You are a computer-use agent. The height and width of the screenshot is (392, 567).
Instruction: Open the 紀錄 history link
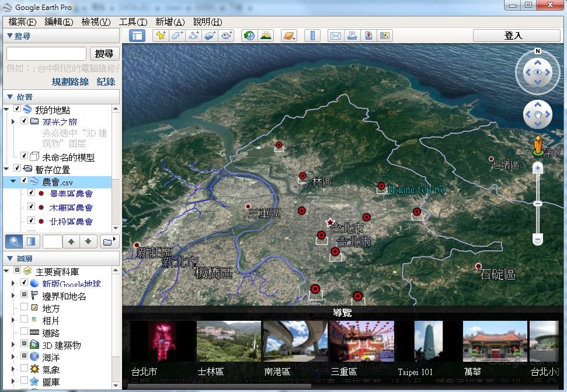[106, 82]
